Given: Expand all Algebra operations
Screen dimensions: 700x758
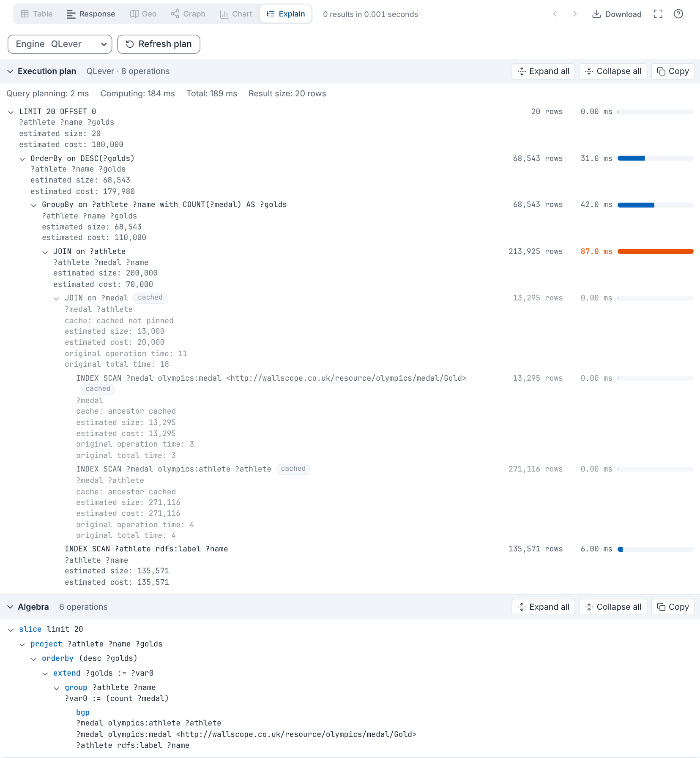Looking at the screenshot, I should (x=543, y=607).
